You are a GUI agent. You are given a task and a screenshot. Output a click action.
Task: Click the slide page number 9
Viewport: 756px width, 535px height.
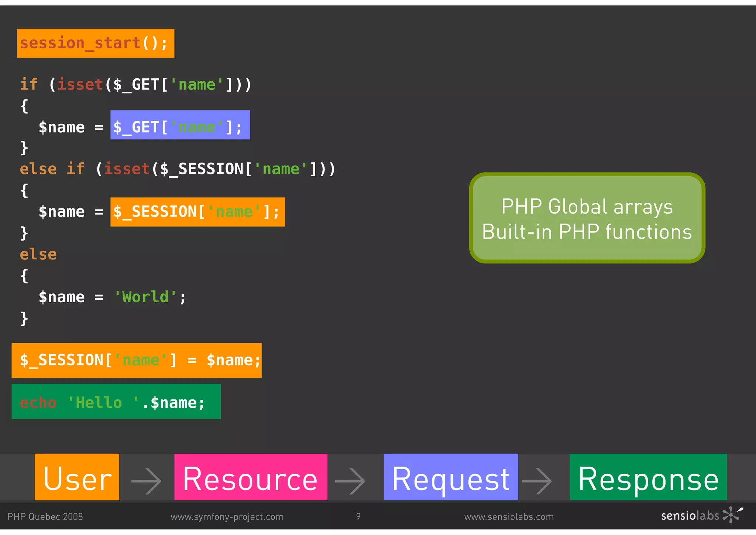[x=358, y=517]
